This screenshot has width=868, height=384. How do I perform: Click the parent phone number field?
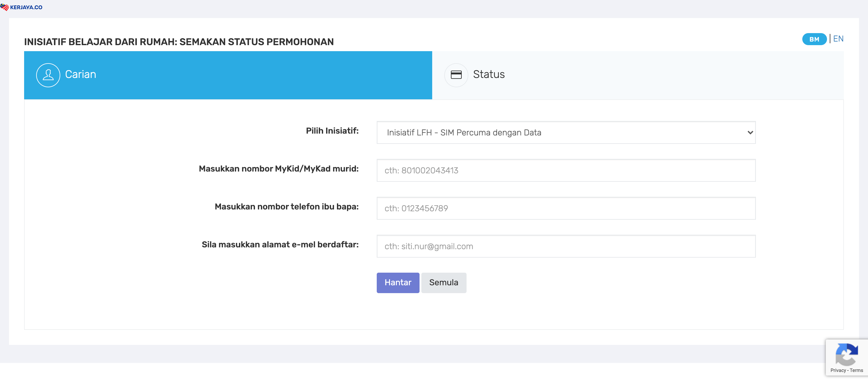pyautogui.click(x=566, y=208)
